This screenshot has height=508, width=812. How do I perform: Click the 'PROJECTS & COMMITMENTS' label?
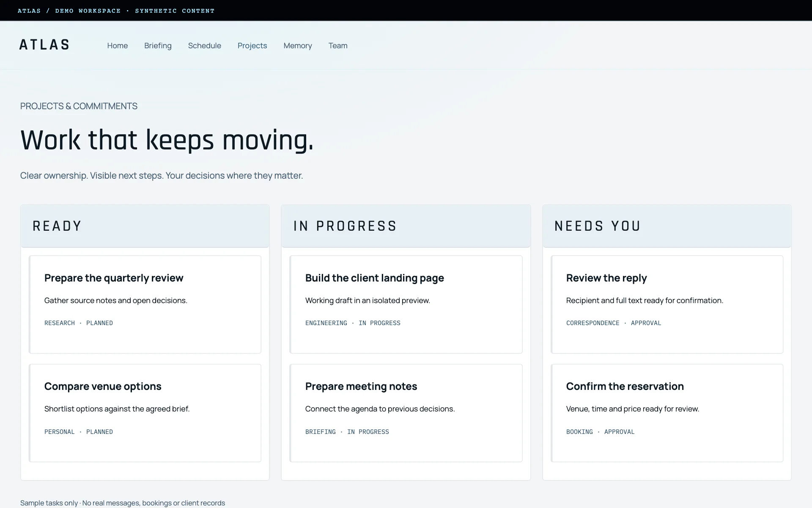[x=79, y=106]
